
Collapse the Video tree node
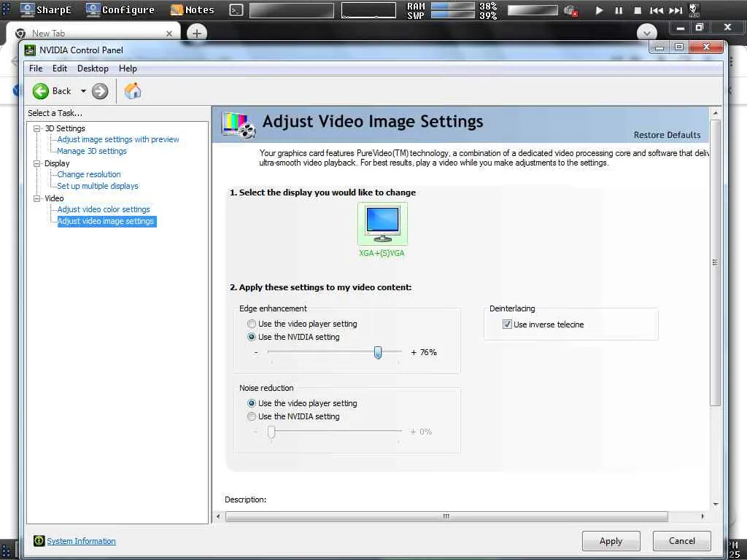pyautogui.click(x=36, y=198)
